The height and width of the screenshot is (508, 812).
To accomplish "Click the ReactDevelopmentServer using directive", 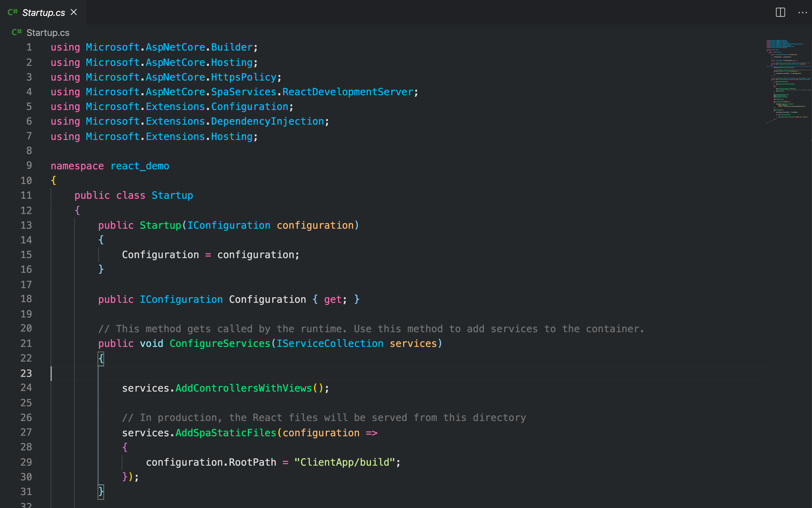I will pyautogui.click(x=347, y=92).
